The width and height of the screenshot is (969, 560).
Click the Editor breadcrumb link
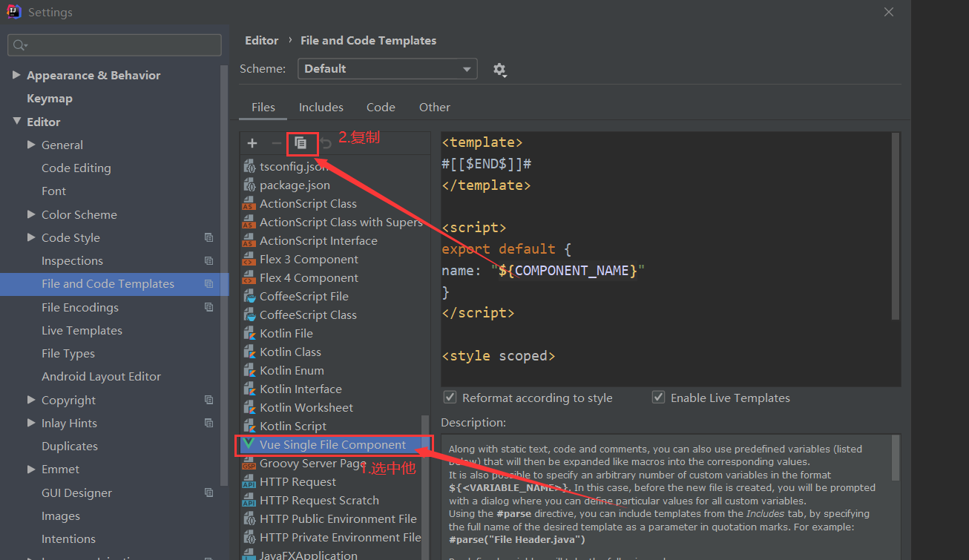pyautogui.click(x=262, y=41)
